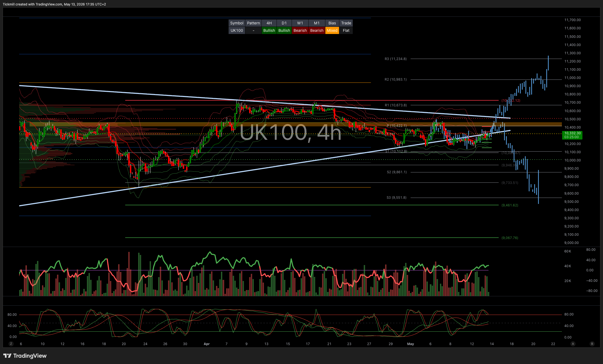Click the Tickmill created with TradingView.com header text
The height and width of the screenshot is (364, 603).
click(54, 4)
